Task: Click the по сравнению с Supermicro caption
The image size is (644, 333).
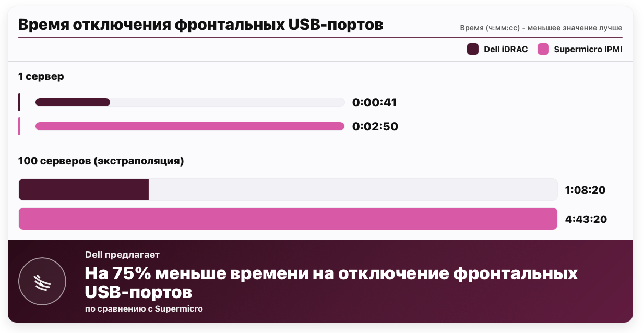Action: (144, 308)
